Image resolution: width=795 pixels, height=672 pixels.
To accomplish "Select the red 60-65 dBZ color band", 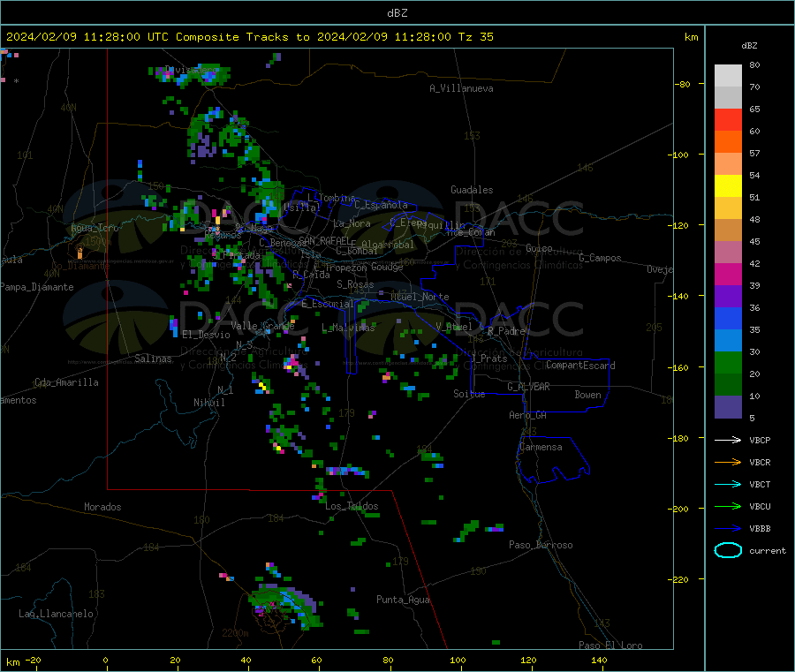I will pos(728,119).
